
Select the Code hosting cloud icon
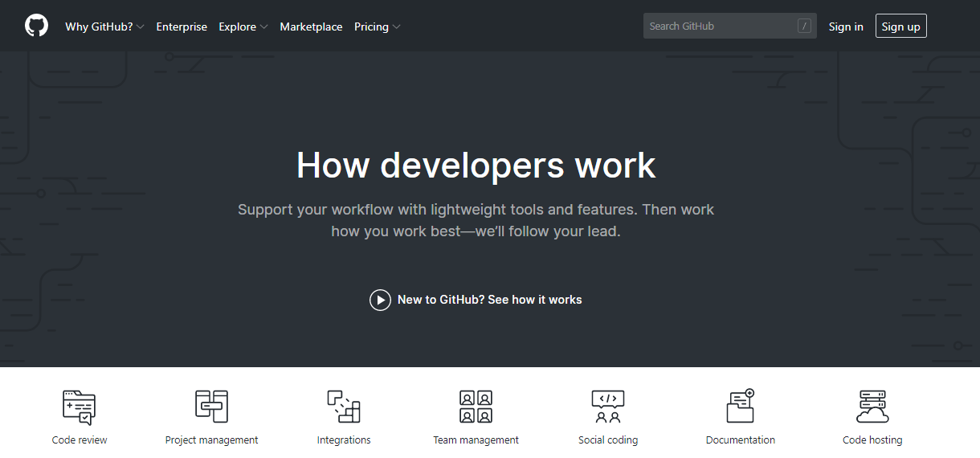(872, 407)
